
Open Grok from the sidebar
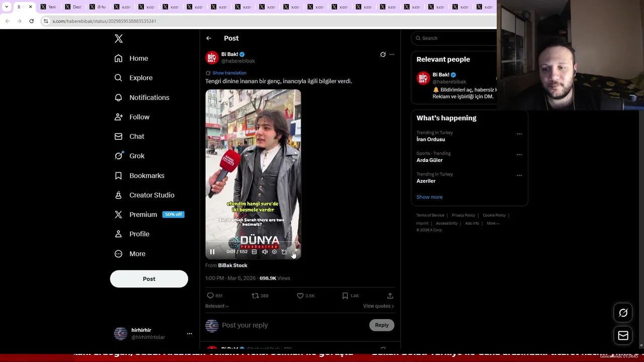[129, 156]
